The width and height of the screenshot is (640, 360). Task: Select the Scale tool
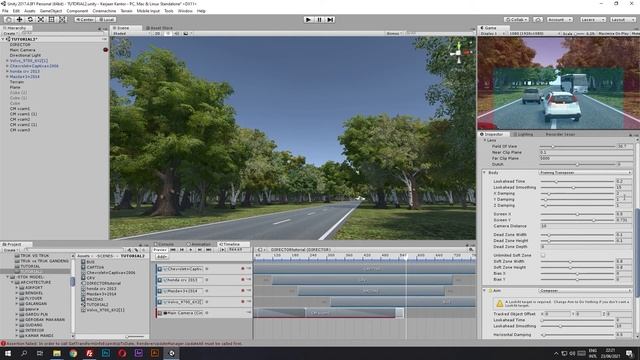point(41,19)
